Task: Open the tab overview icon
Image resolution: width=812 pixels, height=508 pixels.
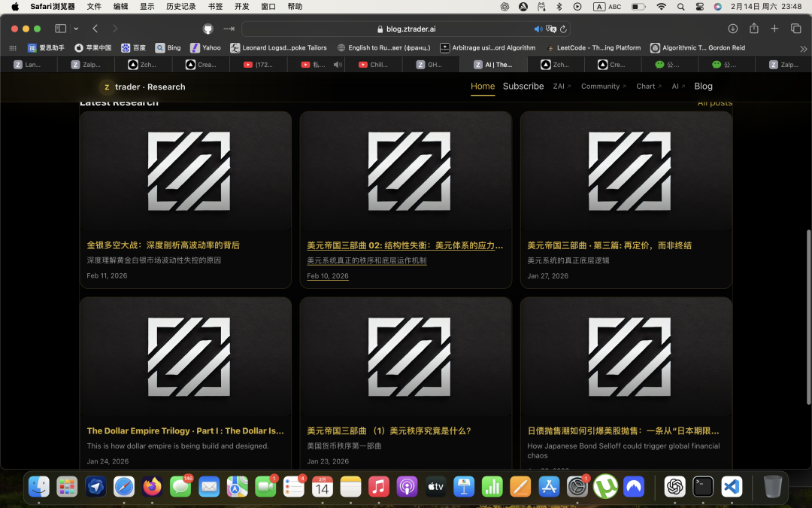Action: pyautogui.click(x=796, y=29)
